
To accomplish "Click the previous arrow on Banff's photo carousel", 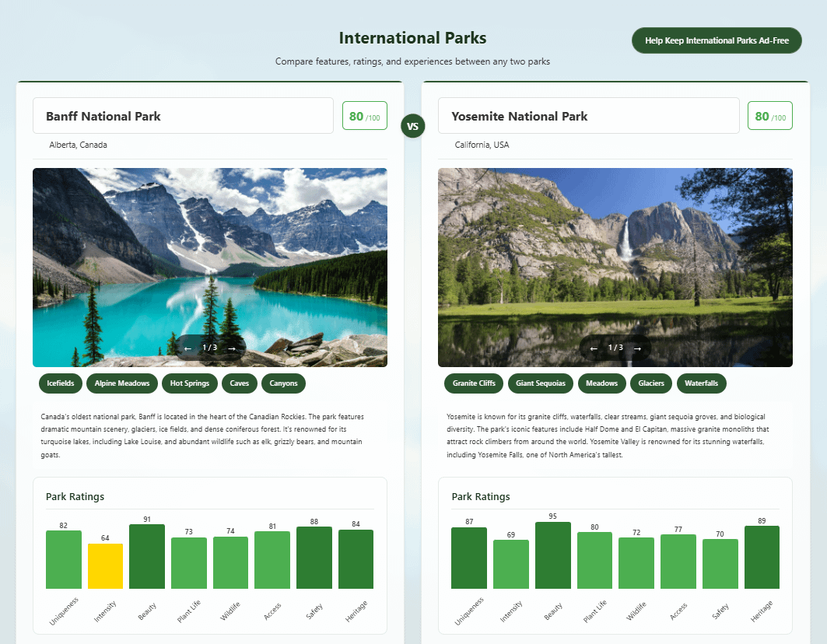I will [x=187, y=348].
